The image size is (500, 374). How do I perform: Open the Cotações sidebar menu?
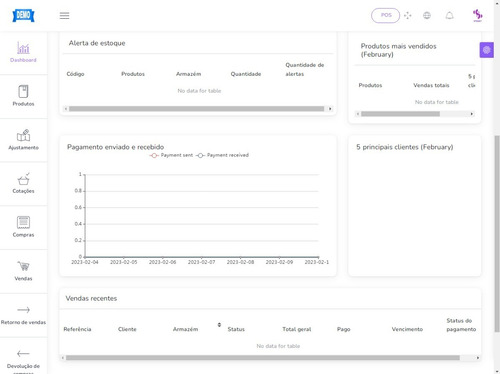[x=23, y=184]
